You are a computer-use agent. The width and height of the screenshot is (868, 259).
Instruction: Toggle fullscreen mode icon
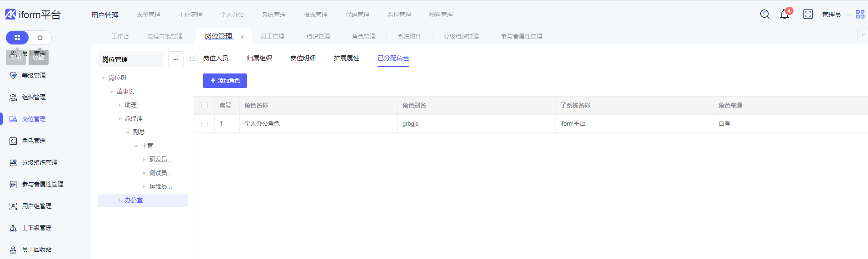[x=808, y=15]
